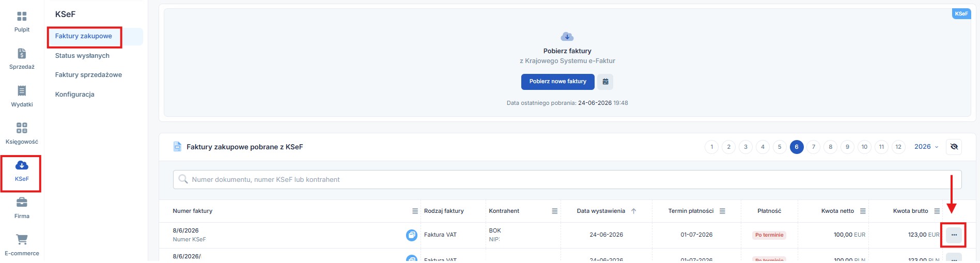Open the Firma briefcase icon

coord(22,202)
